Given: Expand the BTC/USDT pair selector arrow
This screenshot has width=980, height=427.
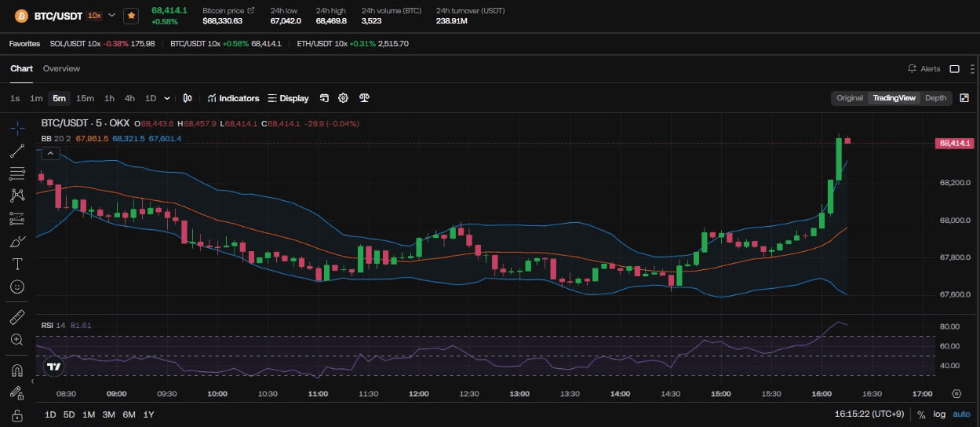Looking at the screenshot, I should coord(111,15).
